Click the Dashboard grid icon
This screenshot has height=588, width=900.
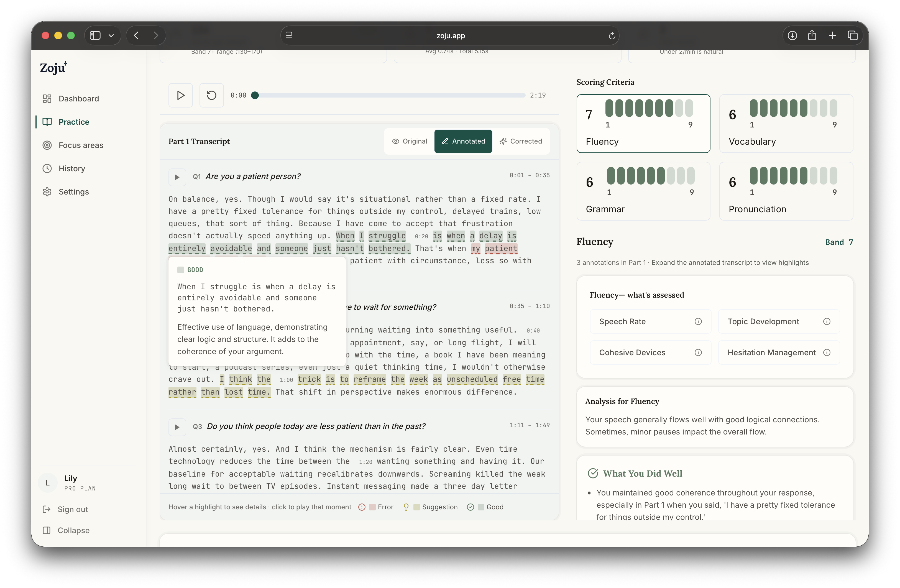click(47, 99)
